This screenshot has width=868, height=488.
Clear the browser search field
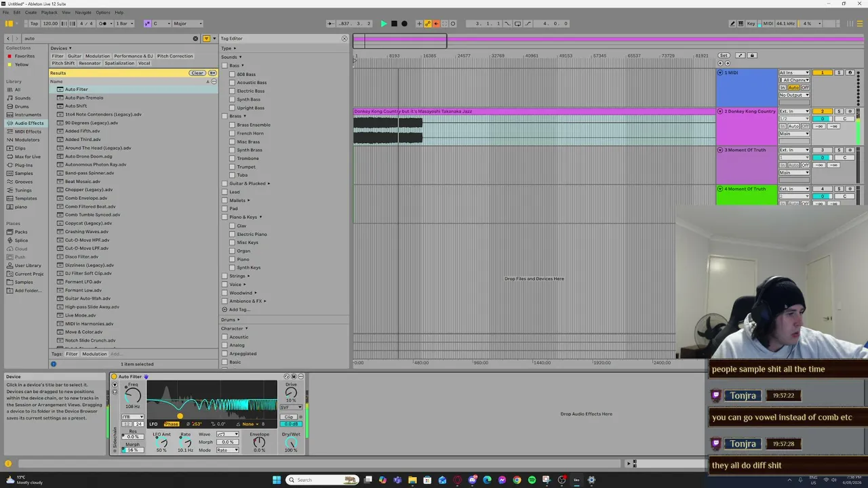195,39
